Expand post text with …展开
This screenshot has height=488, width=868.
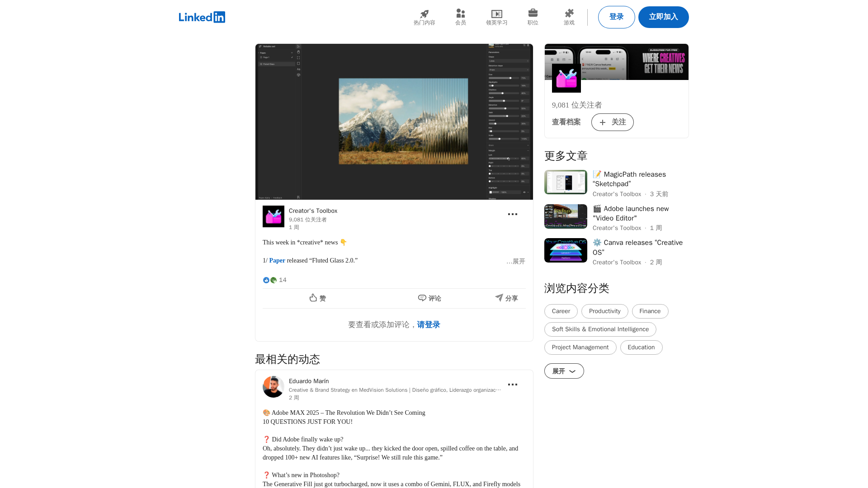click(x=516, y=262)
